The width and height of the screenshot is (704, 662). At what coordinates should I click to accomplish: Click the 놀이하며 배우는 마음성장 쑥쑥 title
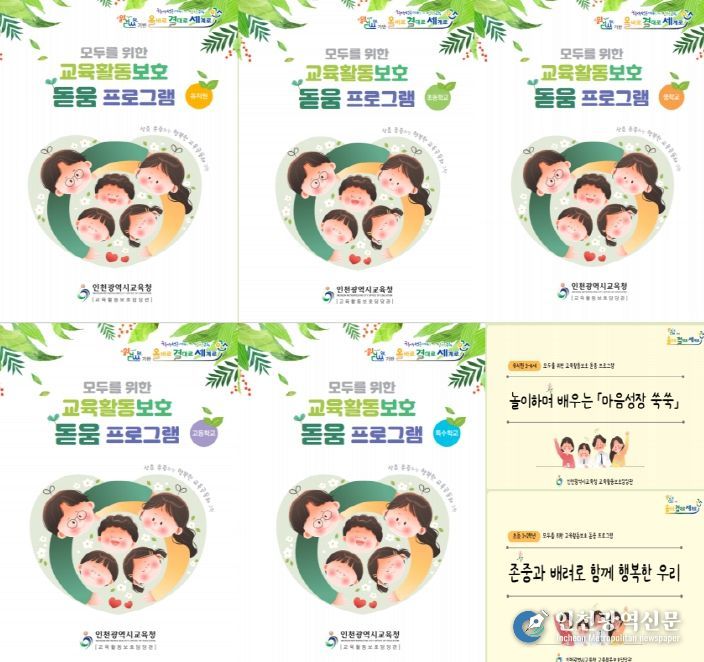click(x=594, y=400)
